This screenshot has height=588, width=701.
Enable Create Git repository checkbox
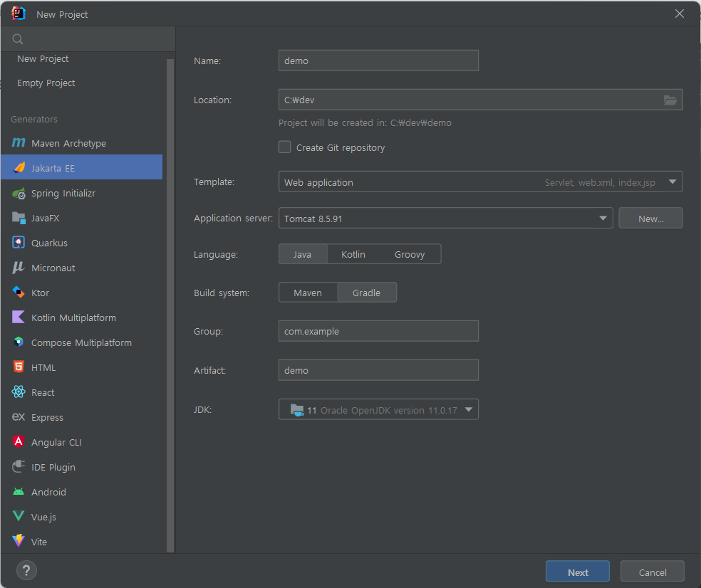285,147
